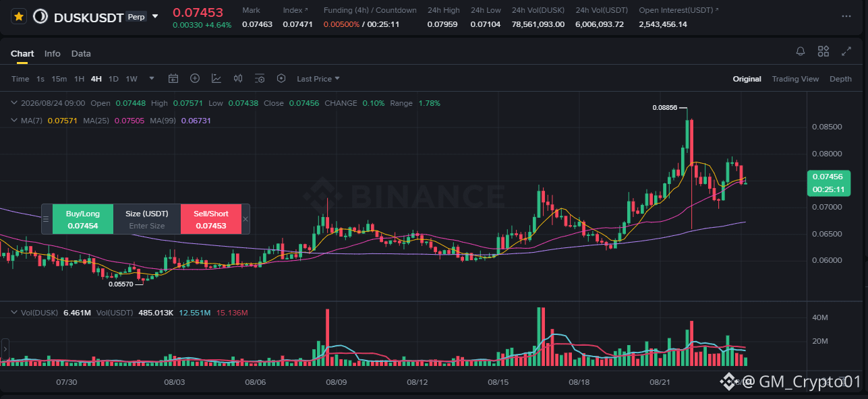Click the Funding (4h) / Countdown label
Screen dimensions: 868x399
click(370, 10)
